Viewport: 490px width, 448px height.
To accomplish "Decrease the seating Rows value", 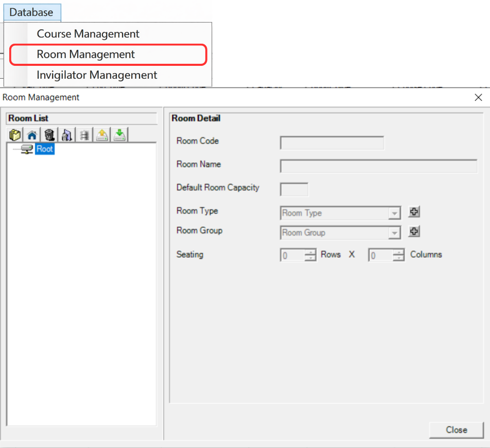I will 310,258.
